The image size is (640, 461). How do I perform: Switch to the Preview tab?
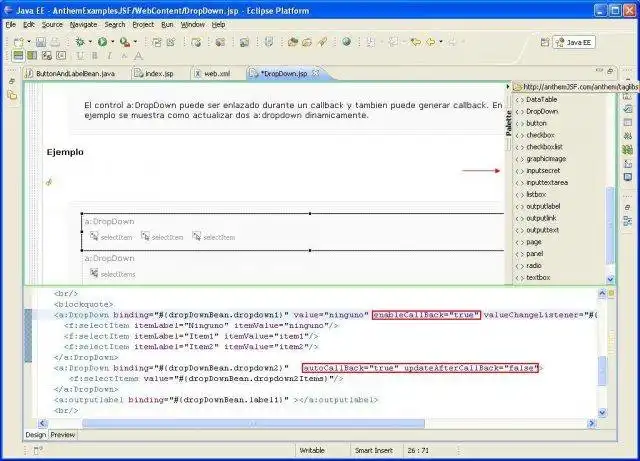click(62, 435)
